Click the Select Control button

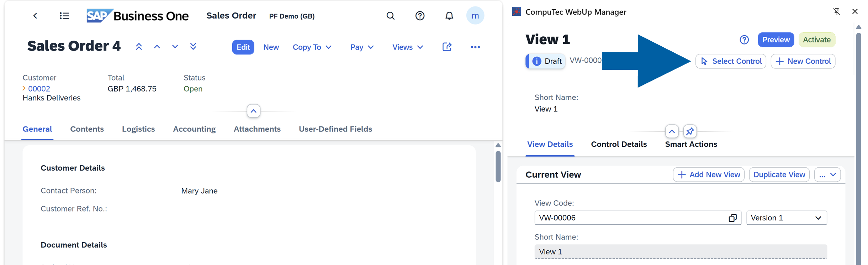click(x=731, y=61)
